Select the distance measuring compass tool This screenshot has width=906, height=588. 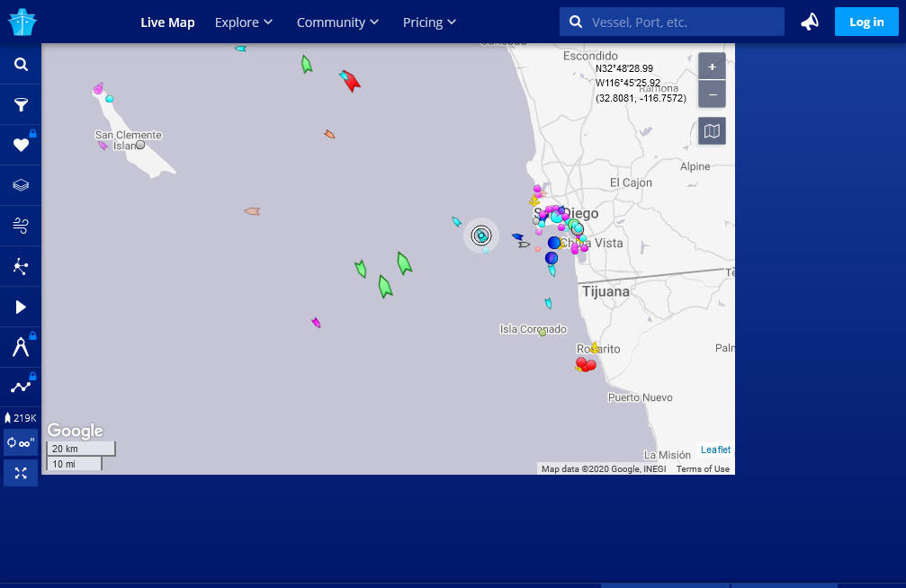click(21, 347)
